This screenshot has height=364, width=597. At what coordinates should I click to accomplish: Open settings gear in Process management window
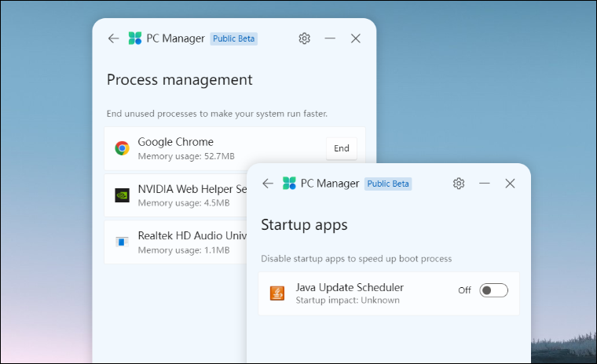(304, 38)
